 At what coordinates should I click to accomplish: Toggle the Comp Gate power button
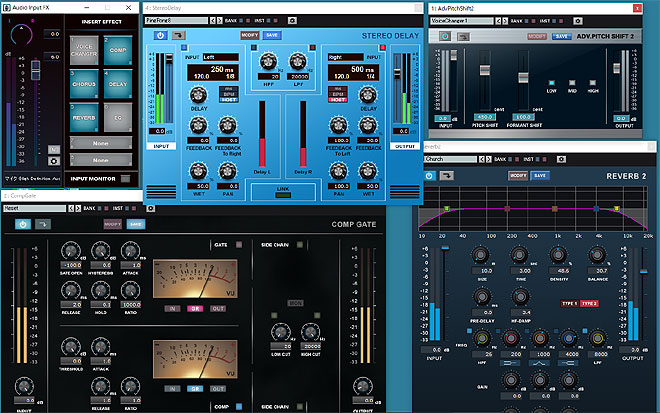(x=23, y=224)
